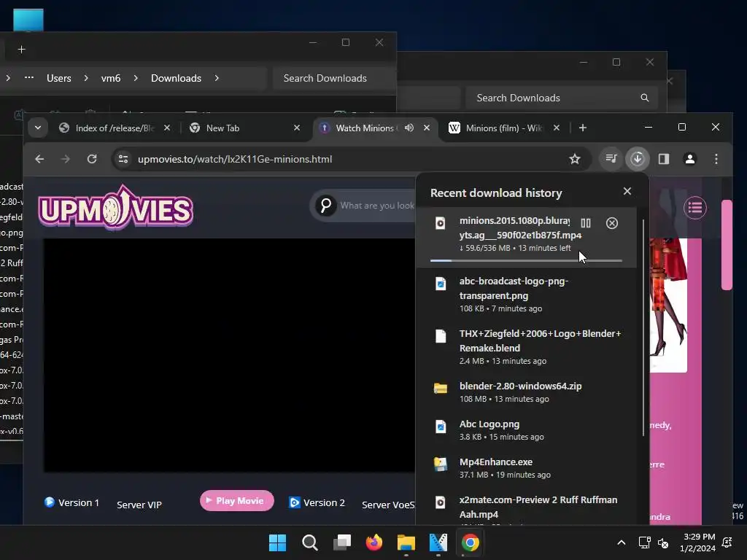Click vm6 in Explorer breadcrumb
747x560 pixels.
coord(111,78)
